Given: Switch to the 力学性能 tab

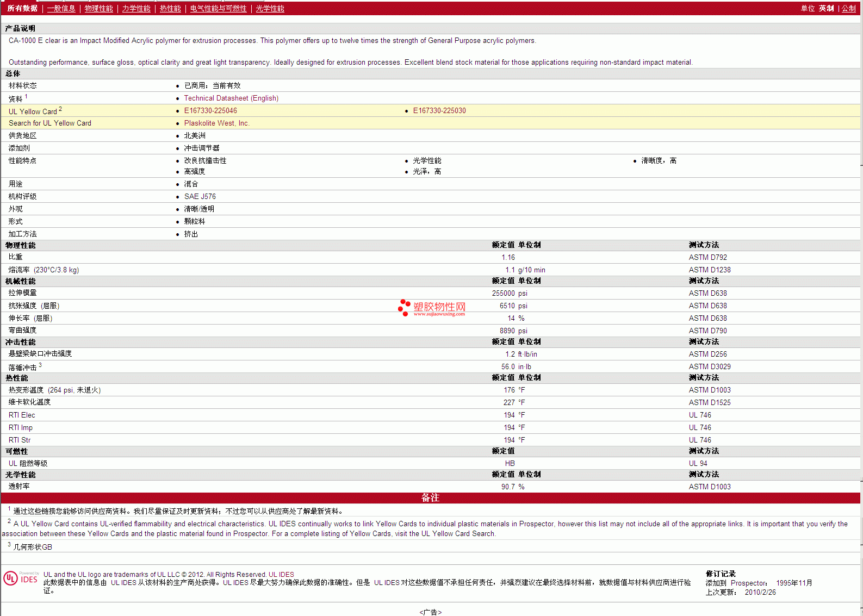Looking at the screenshot, I should (x=136, y=8).
